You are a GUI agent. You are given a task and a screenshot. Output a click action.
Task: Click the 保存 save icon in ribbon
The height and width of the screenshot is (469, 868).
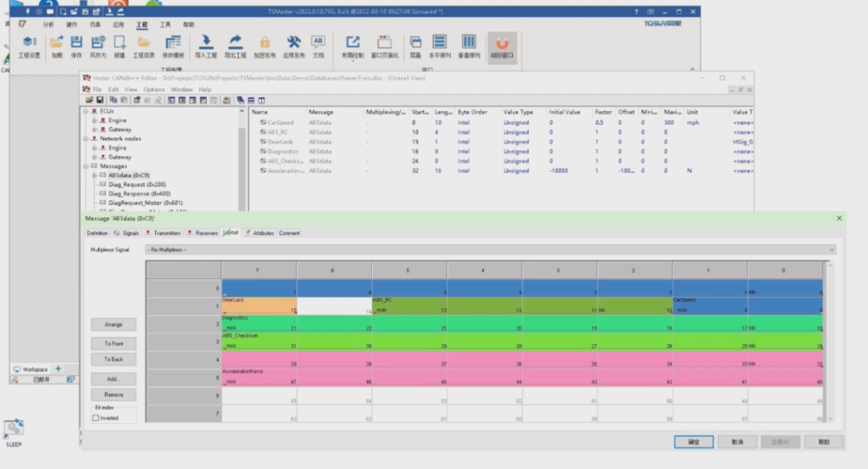(x=76, y=45)
